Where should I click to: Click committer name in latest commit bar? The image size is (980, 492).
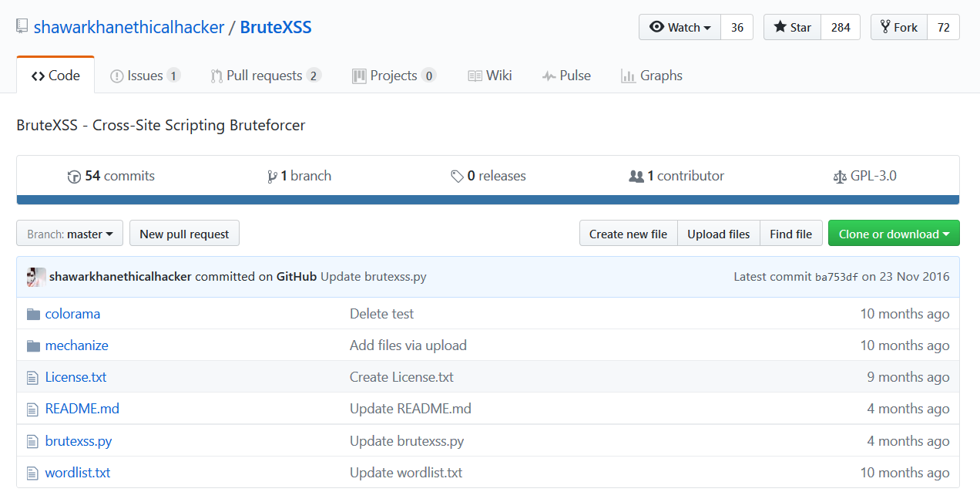(120, 277)
